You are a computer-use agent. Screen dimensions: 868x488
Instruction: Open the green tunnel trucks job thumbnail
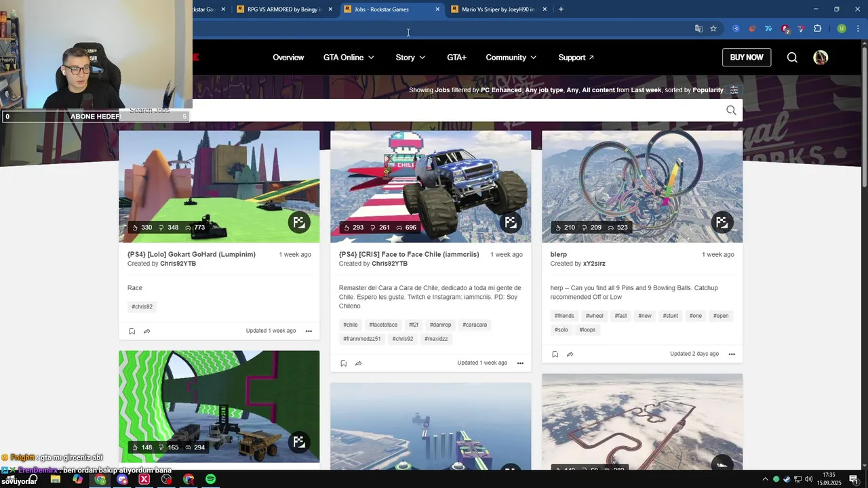pos(219,407)
